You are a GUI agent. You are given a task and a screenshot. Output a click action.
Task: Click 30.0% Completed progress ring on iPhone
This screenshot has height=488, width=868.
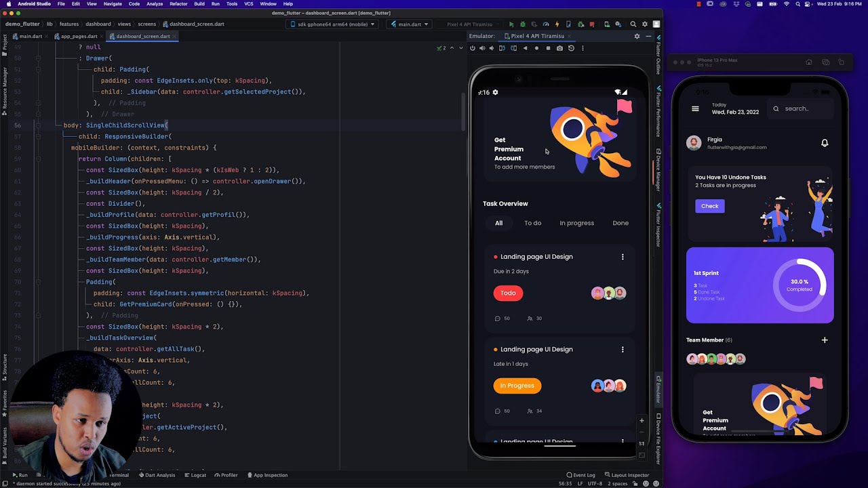pyautogui.click(x=800, y=285)
